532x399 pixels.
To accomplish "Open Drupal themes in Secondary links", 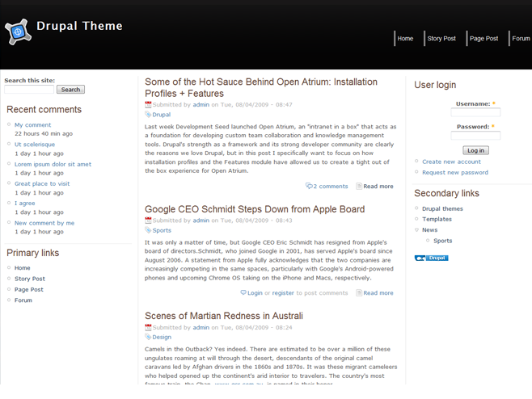I will (x=442, y=209).
